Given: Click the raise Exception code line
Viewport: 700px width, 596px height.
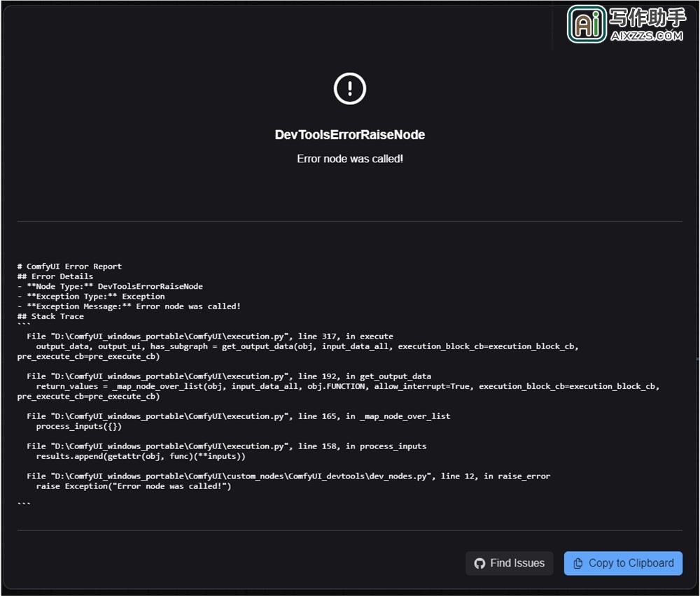Looking at the screenshot, I should click(x=133, y=486).
